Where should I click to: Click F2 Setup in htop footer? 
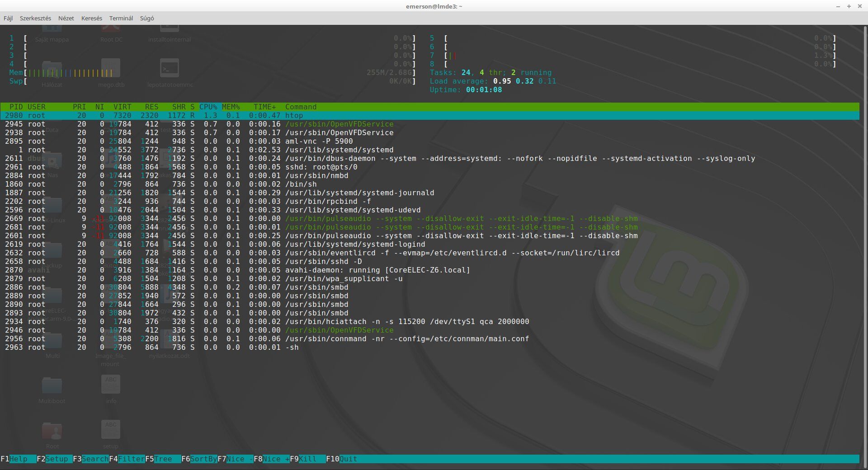click(54, 459)
